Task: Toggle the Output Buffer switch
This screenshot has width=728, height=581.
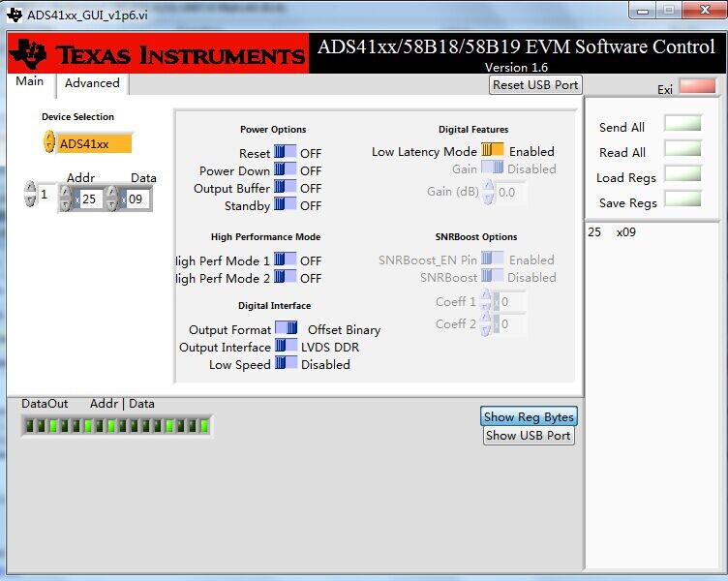Action: [x=285, y=187]
